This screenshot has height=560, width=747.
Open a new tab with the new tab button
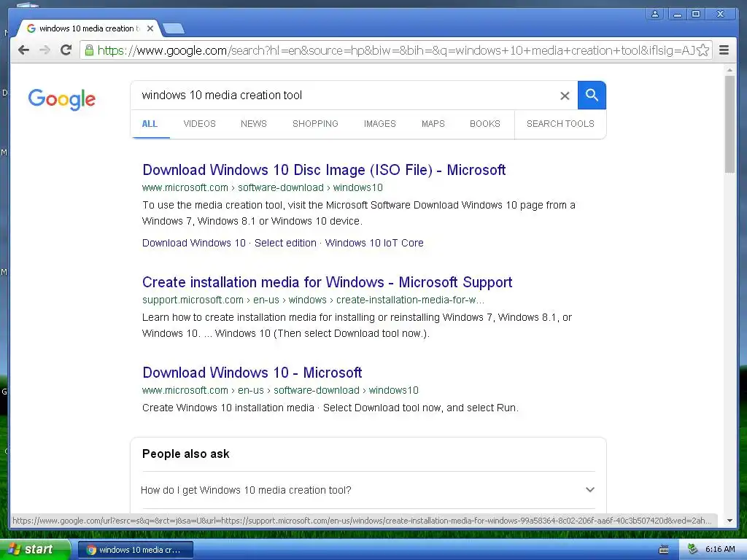tap(174, 29)
